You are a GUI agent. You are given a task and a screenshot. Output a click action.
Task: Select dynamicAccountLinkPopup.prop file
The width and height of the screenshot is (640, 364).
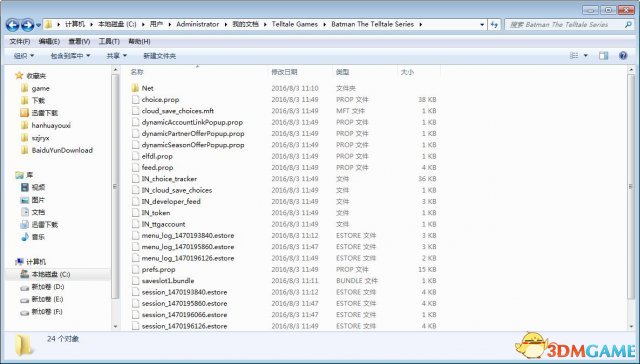point(192,122)
